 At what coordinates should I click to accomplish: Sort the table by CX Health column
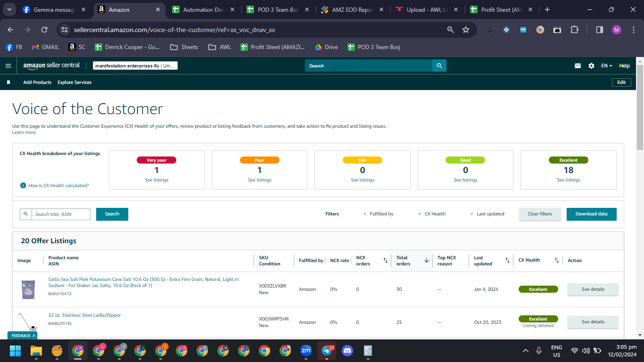point(556,260)
